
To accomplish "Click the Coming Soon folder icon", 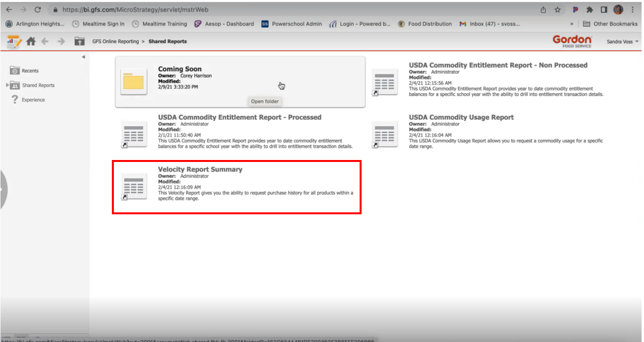I will [133, 81].
